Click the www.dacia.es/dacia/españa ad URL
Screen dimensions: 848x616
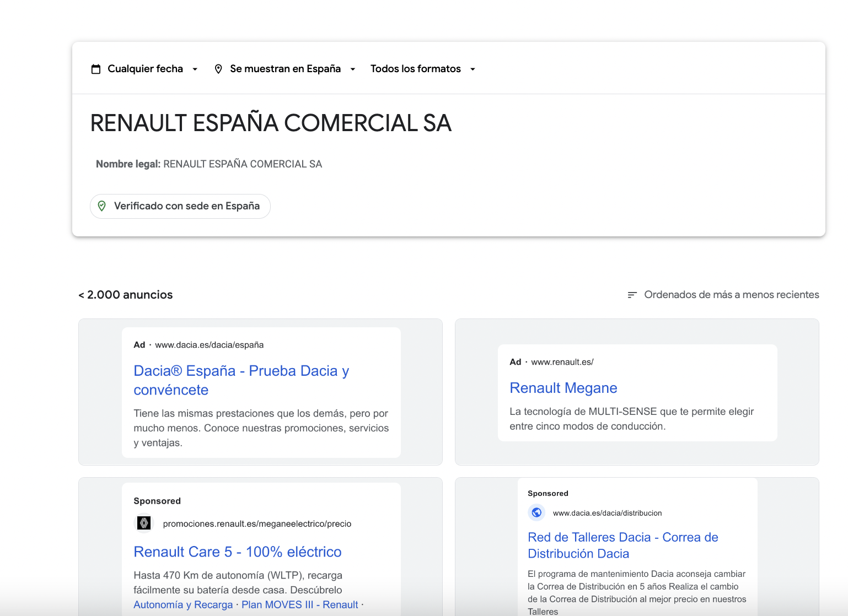click(x=210, y=345)
